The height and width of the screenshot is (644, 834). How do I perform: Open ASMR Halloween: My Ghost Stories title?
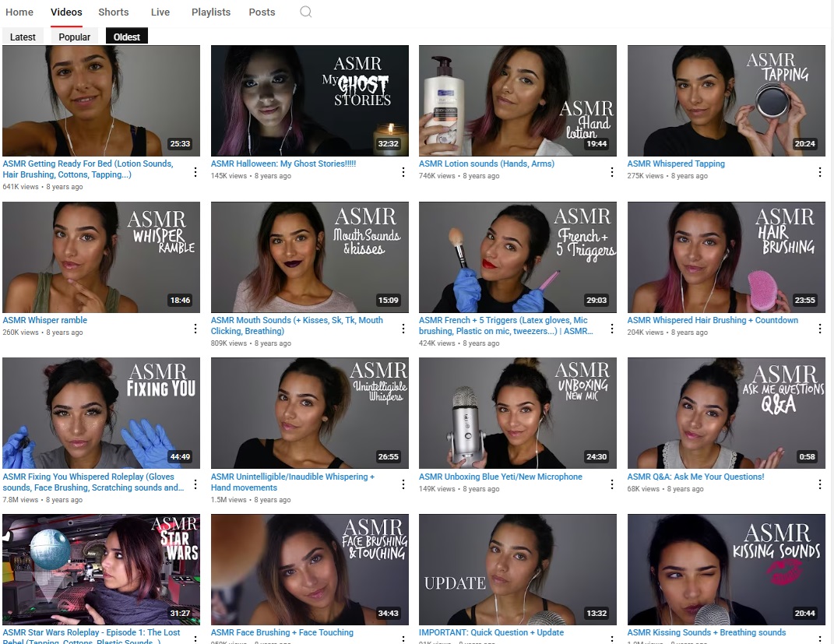283,164
